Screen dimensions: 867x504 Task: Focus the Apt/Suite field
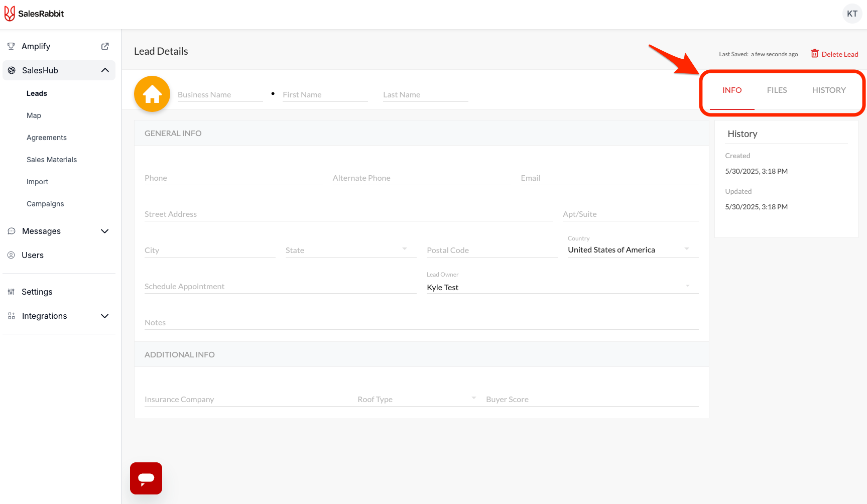[x=631, y=214]
